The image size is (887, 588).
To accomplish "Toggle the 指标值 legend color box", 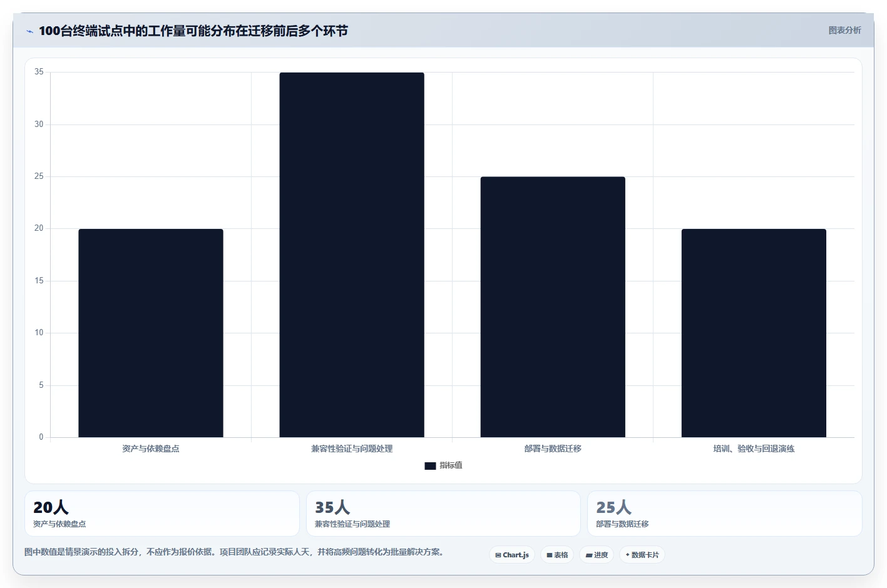I will pyautogui.click(x=430, y=466).
